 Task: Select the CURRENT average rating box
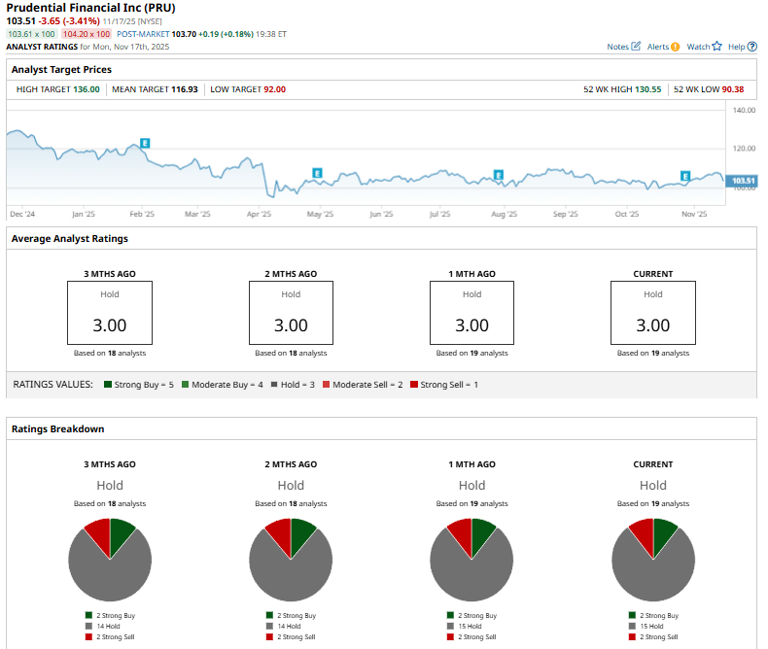pos(653,313)
